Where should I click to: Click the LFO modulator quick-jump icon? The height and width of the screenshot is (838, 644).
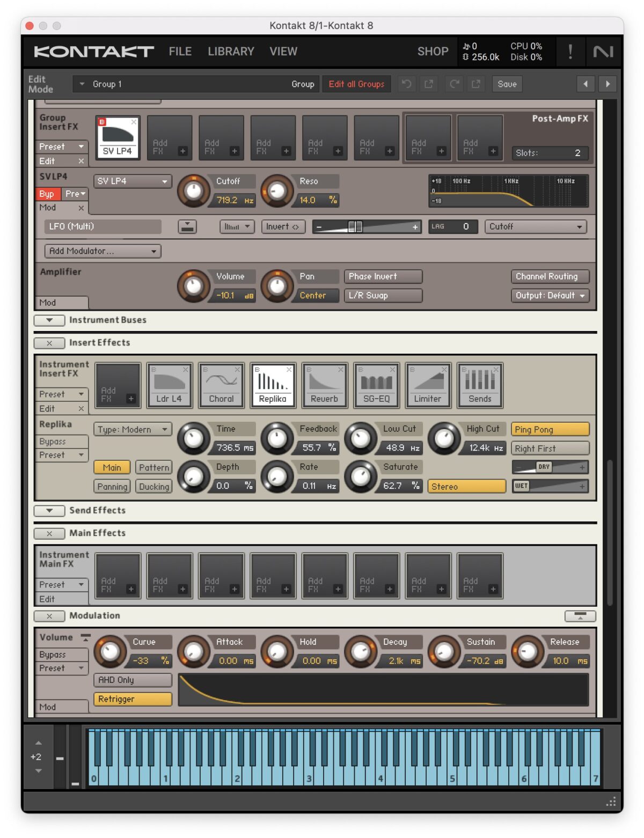pyautogui.click(x=187, y=226)
